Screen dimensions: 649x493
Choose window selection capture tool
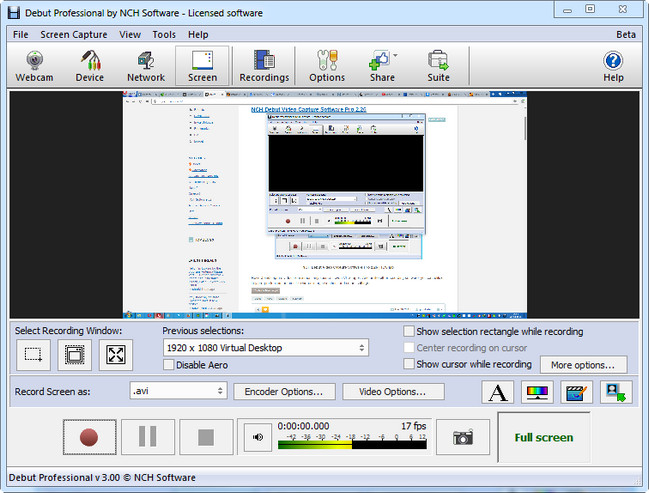tap(75, 355)
